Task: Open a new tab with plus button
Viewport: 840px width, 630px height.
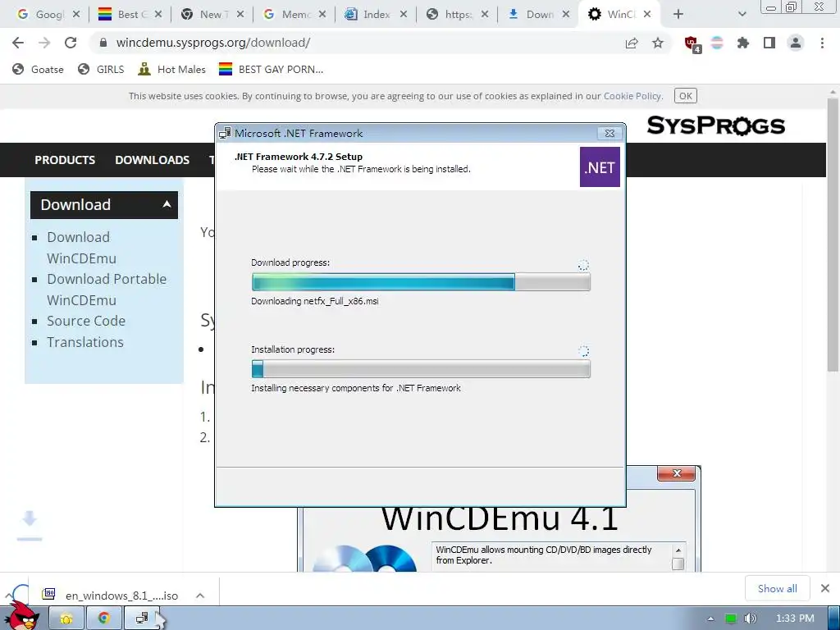Action: (678, 15)
